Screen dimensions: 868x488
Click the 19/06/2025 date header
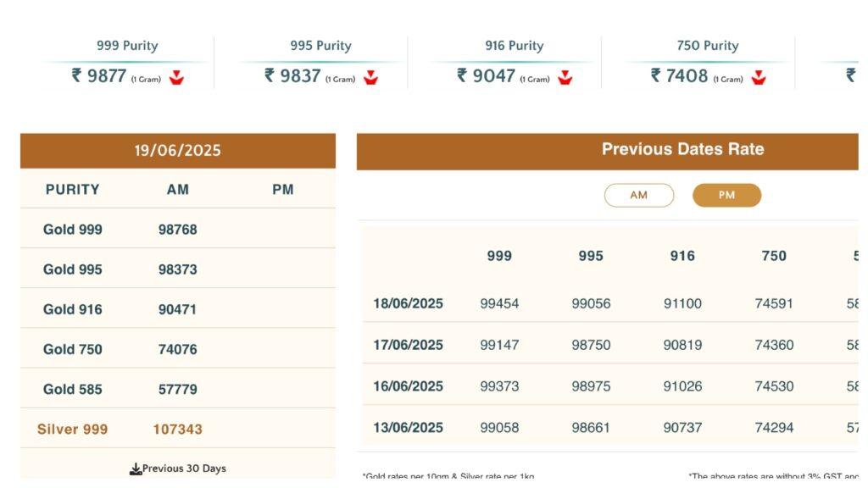point(177,151)
